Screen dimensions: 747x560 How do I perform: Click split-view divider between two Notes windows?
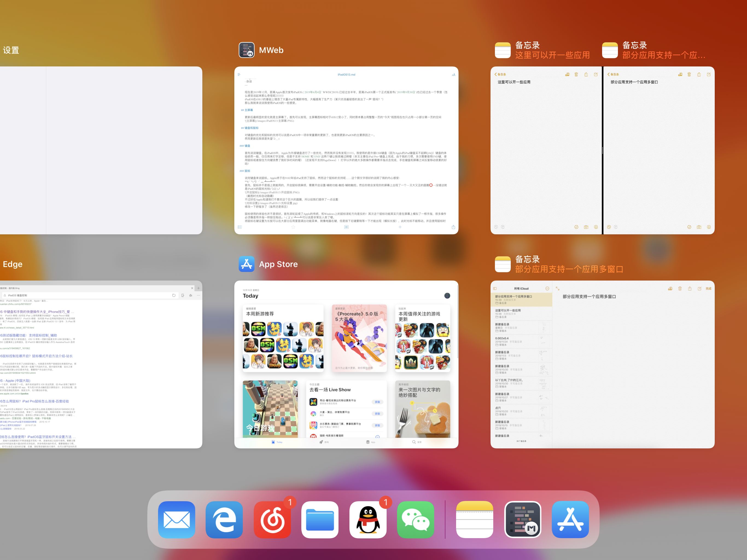click(602, 150)
